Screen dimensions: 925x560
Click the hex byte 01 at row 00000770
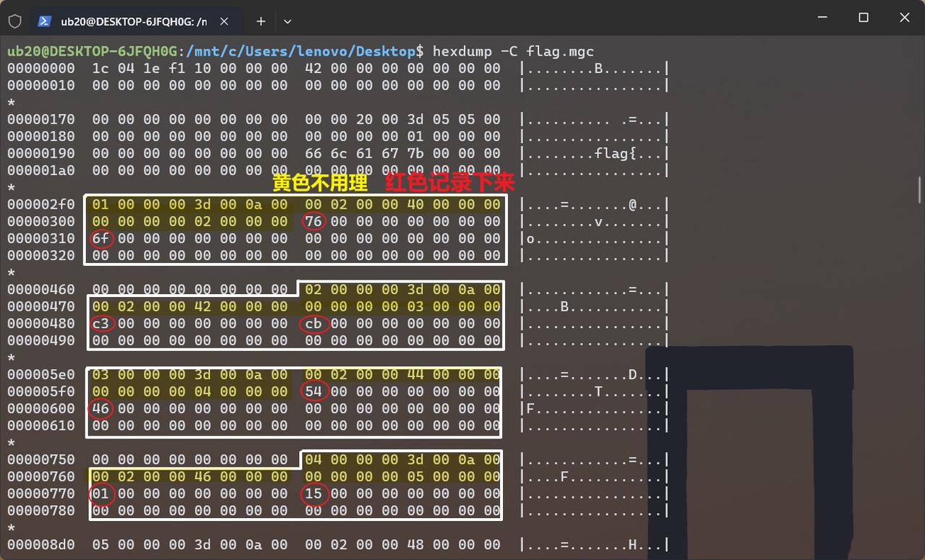coord(101,494)
